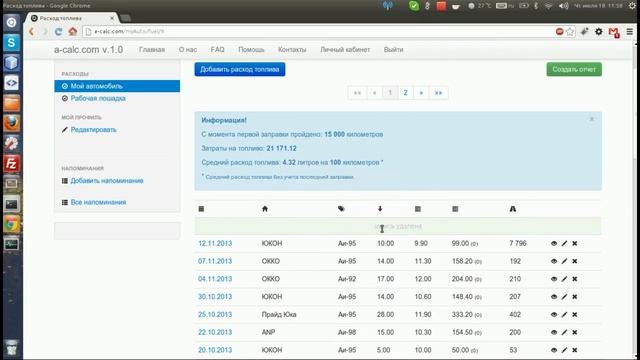
Task: Click Создать отчет green button
Action: [x=574, y=69]
